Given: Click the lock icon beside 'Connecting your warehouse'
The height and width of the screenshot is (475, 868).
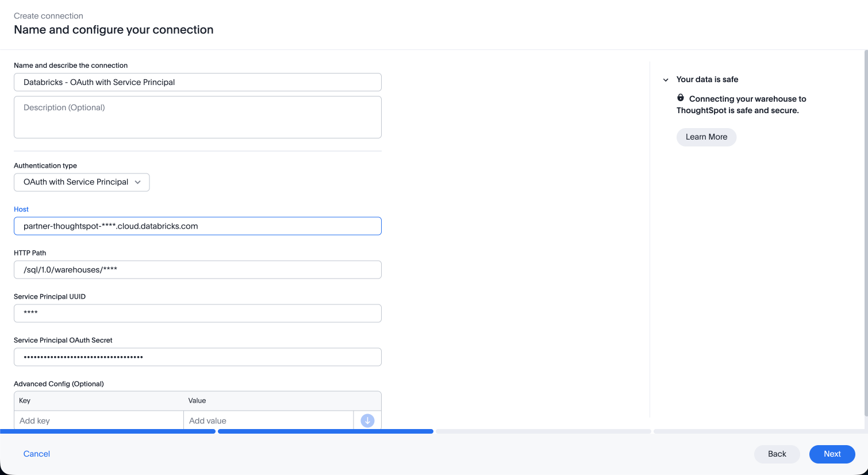Looking at the screenshot, I should (x=681, y=98).
